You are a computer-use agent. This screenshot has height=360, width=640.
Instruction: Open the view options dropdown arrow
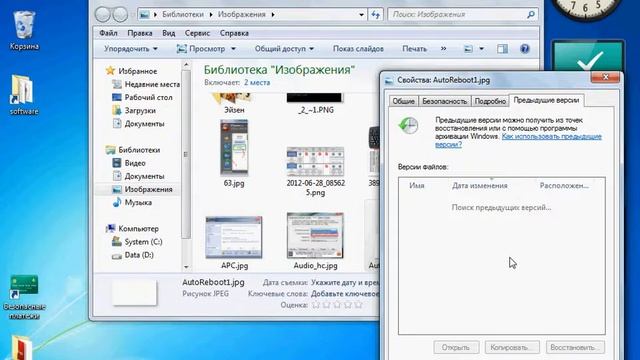coord(482,49)
